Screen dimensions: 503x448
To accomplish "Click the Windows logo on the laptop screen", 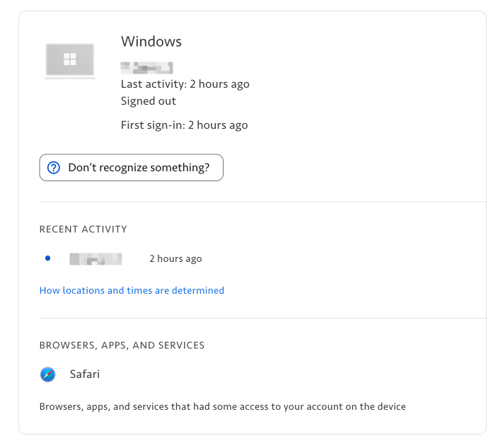I will (69, 59).
